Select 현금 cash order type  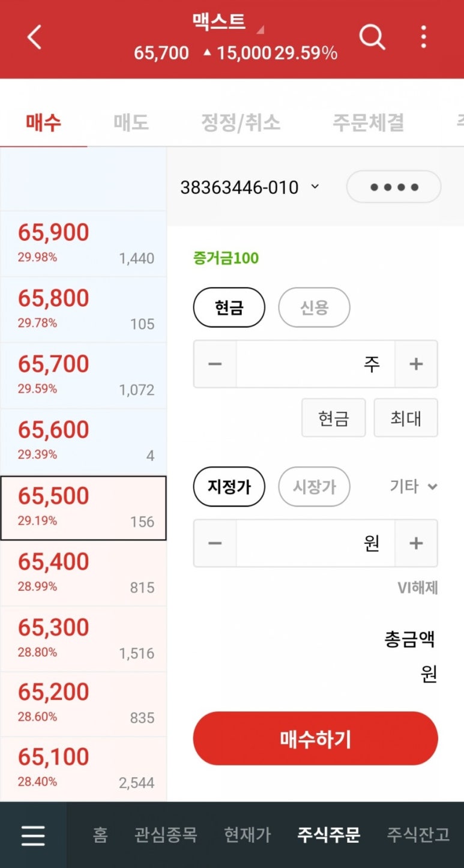[x=229, y=307]
